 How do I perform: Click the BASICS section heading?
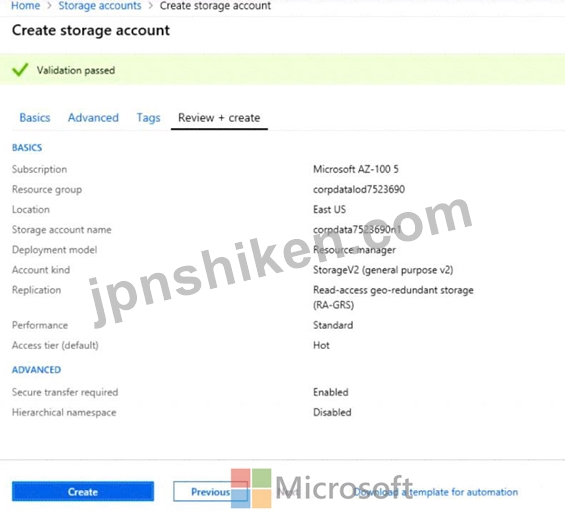tap(27, 148)
